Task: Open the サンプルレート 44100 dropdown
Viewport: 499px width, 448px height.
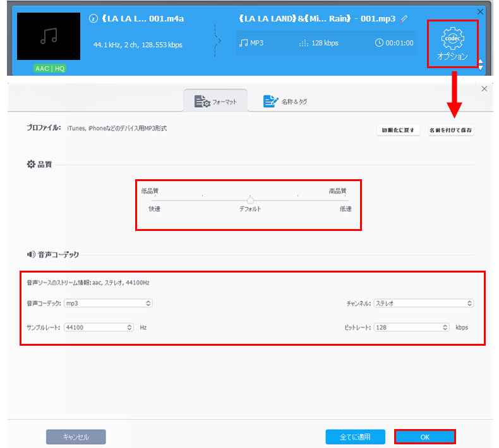Action: 99,327
